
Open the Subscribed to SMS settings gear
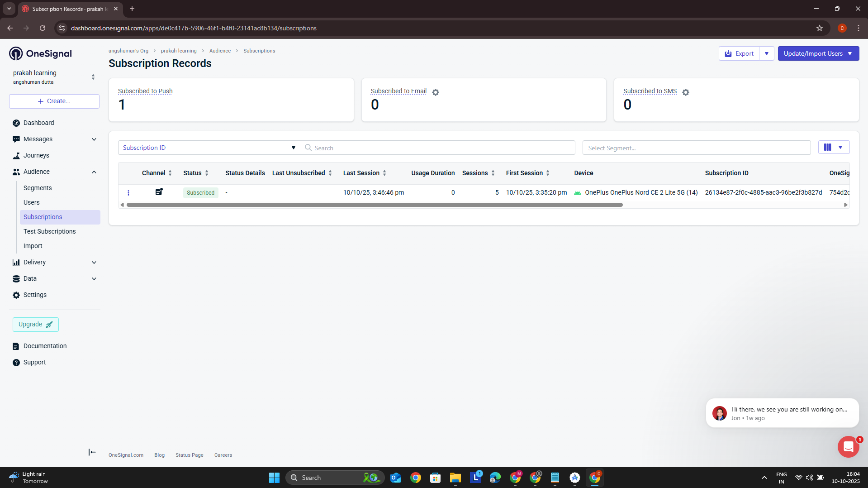[685, 92]
